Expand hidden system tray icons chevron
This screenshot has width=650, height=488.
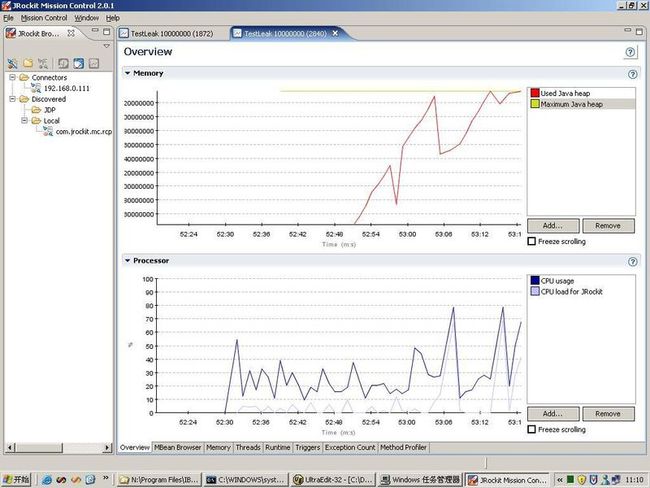560,480
